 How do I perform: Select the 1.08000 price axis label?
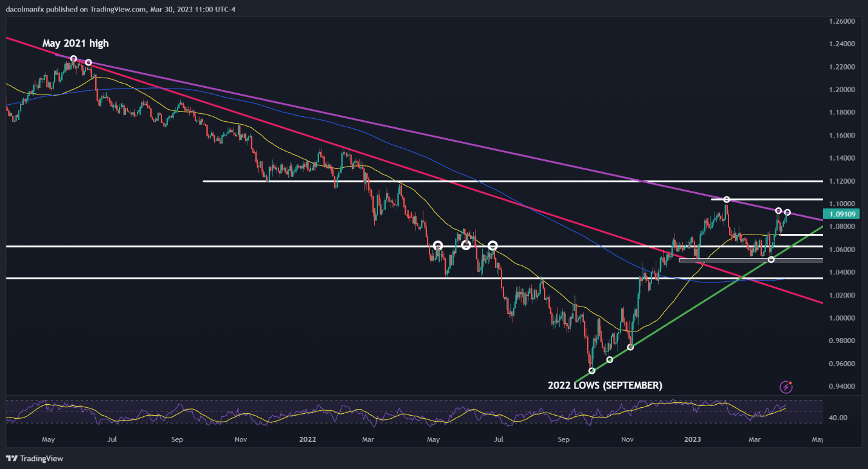coord(841,227)
